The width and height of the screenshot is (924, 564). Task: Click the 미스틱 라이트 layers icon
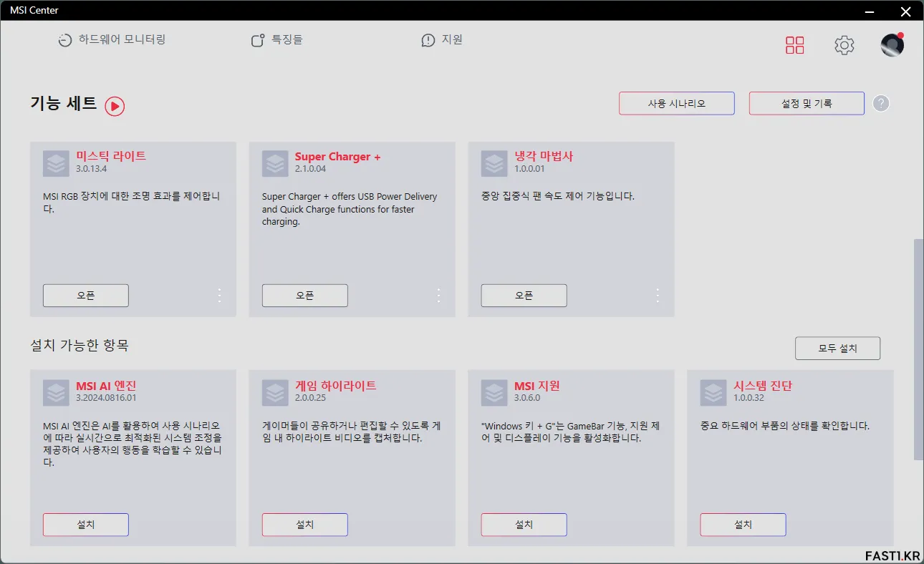tap(56, 164)
